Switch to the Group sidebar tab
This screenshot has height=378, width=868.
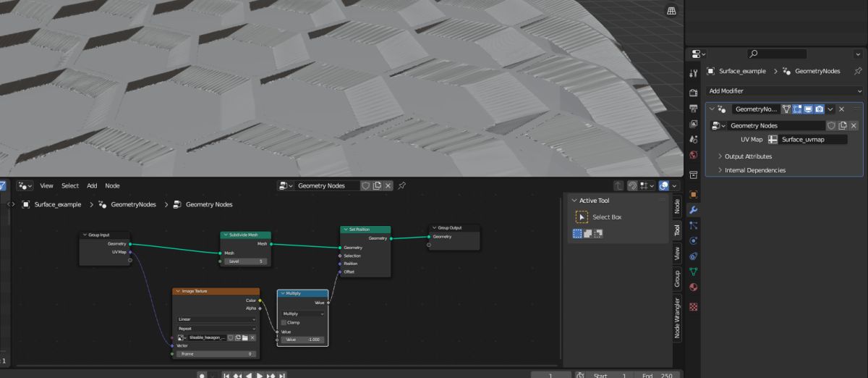pos(677,278)
